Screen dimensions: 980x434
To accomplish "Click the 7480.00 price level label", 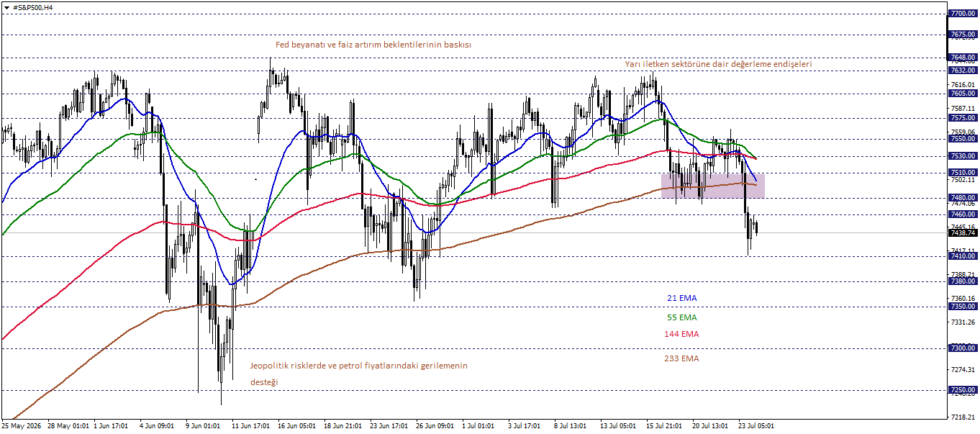I will (x=963, y=198).
